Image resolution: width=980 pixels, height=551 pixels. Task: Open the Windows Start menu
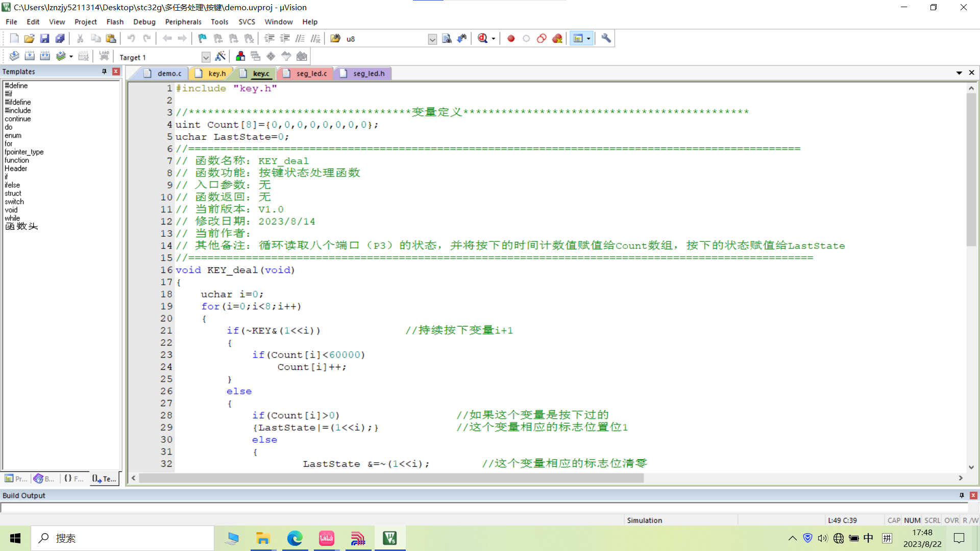pos(15,538)
